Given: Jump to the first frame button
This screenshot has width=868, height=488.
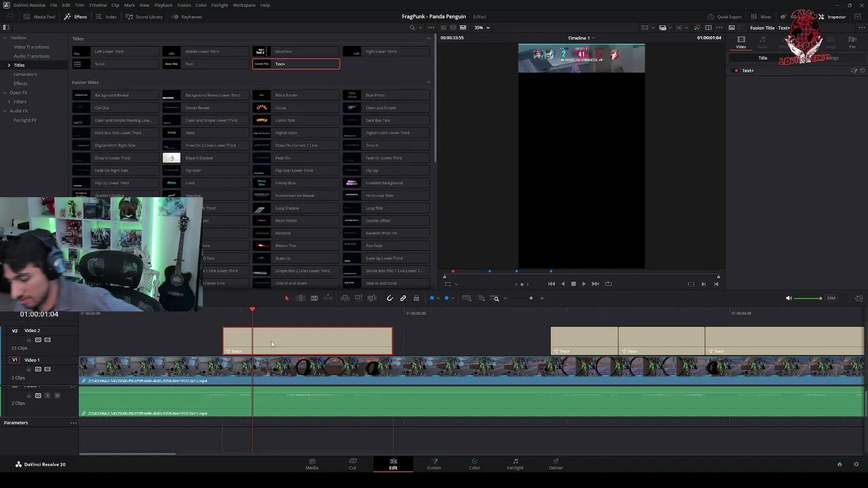Looking at the screenshot, I should click(551, 284).
